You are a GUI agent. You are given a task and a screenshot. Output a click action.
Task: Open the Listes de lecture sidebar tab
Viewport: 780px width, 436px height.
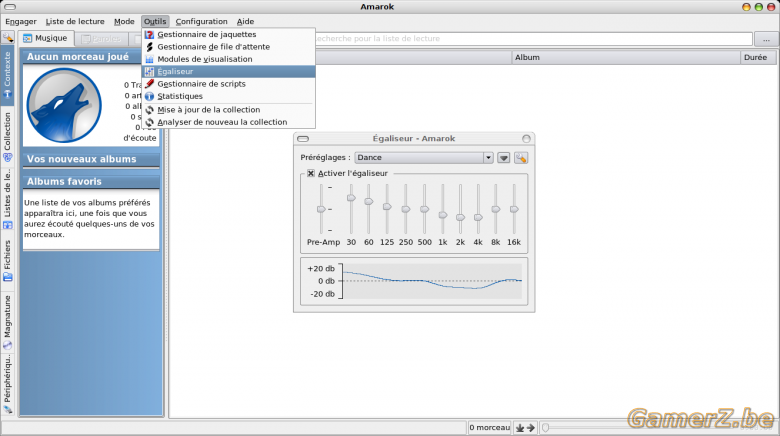click(x=7, y=199)
